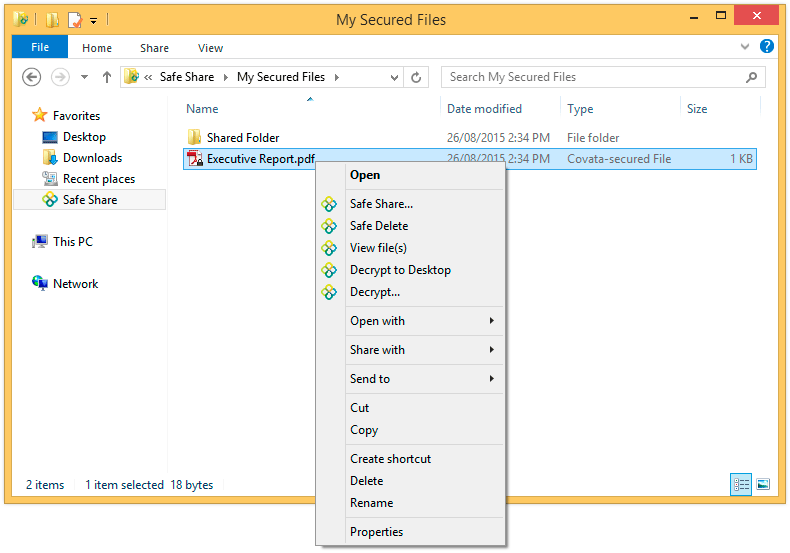
Task: Sort by the Name column header
Action: click(202, 109)
